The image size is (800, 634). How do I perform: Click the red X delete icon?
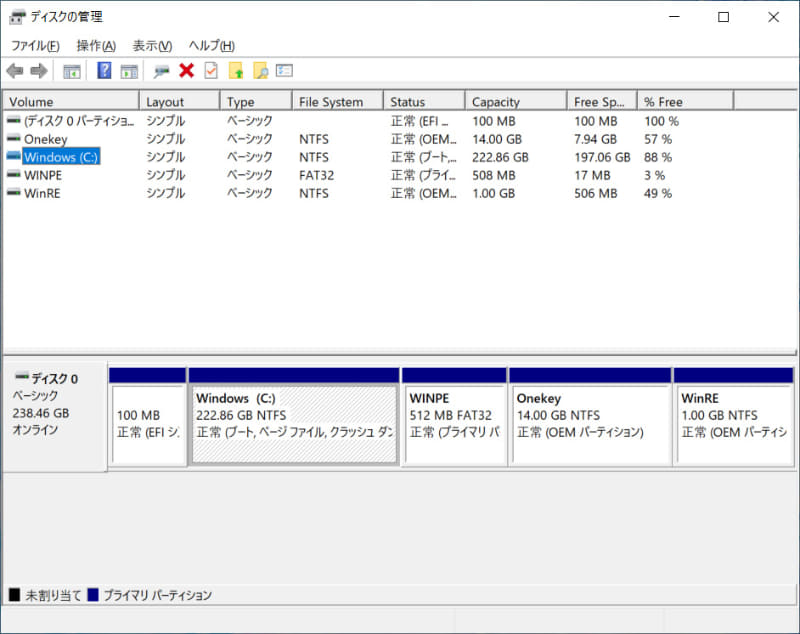pyautogui.click(x=187, y=70)
